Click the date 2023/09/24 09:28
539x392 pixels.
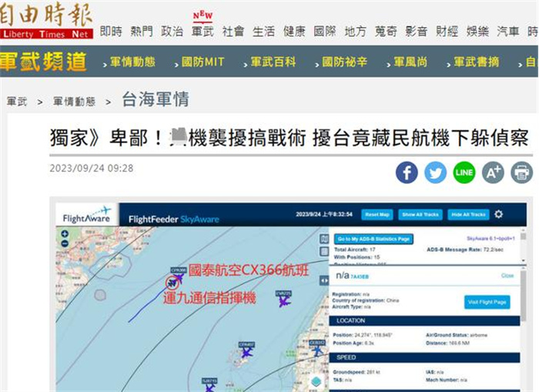(x=92, y=168)
